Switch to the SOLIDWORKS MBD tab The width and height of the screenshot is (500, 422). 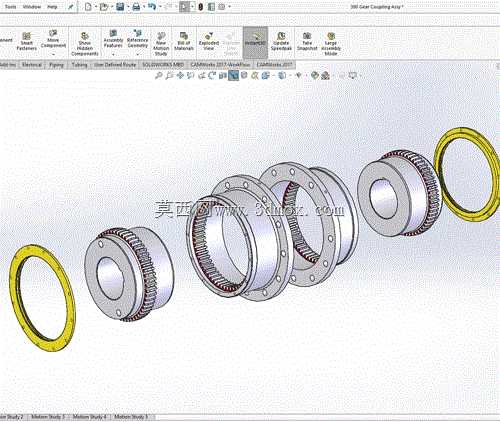pos(163,65)
